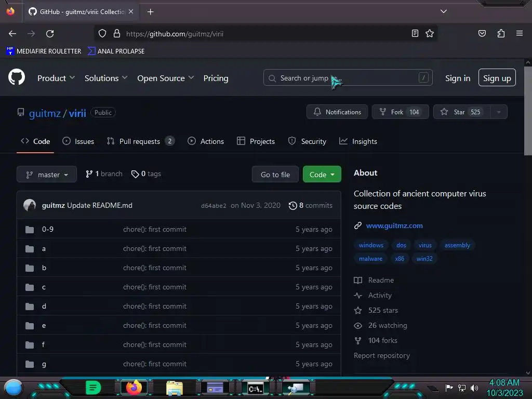Screen dimensions: 532x399
Task: Open the virii repository name link
Action: pos(77,113)
